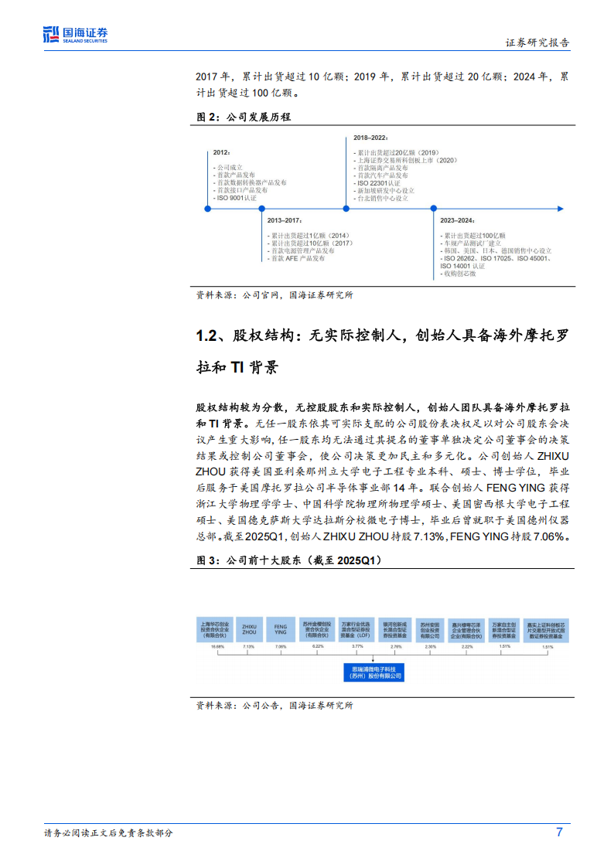Click the 公司成立 timeline entry

point(228,167)
